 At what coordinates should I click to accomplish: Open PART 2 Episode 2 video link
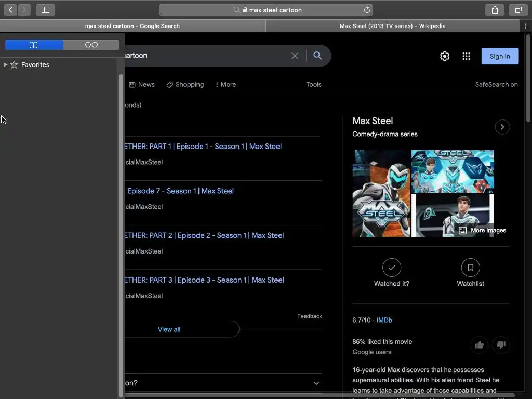tap(204, 235)
